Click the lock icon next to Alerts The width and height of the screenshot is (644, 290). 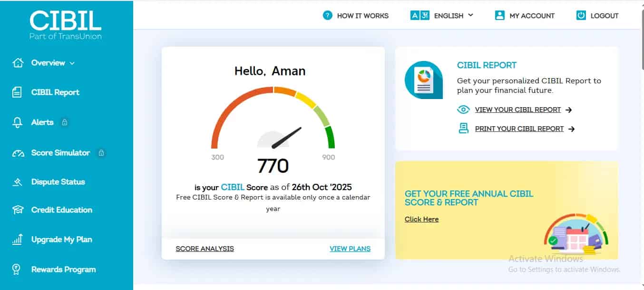coord(65,122)
